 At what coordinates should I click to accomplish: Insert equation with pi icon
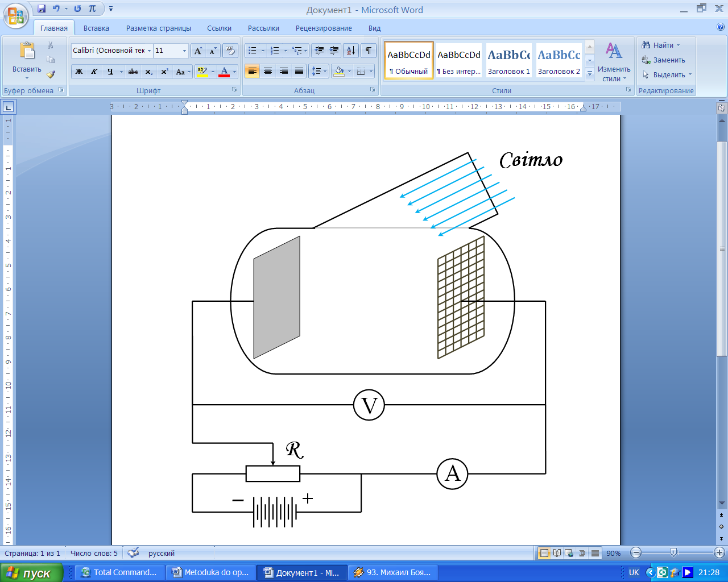click(x=92, y=9)
